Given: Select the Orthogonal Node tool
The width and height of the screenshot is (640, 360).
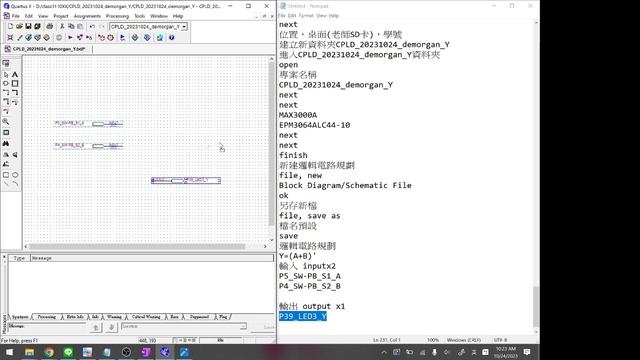Looking at the screenshot, I should point(6,93).
